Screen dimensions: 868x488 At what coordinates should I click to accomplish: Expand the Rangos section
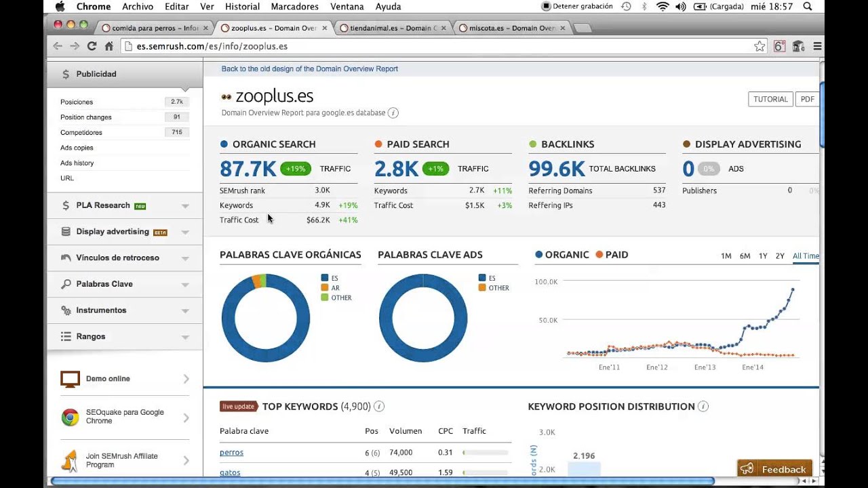[x=185, y=337]
